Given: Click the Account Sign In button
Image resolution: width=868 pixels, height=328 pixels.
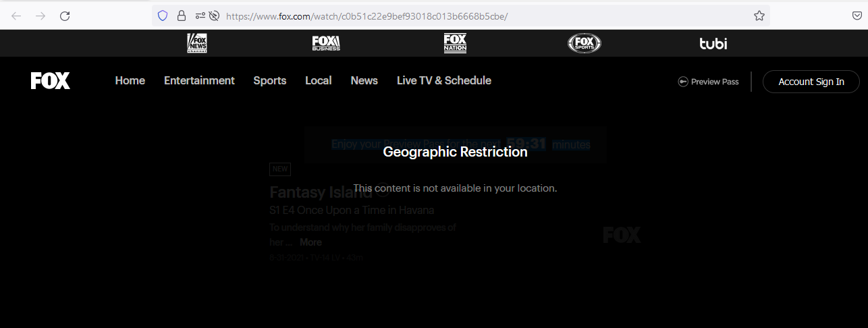Looking at the screenshot, I should coord(811,82).
